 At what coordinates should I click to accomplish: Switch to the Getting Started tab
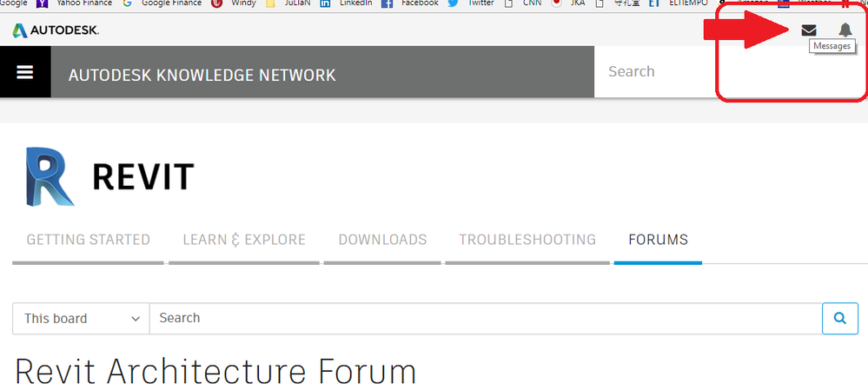tap(88, 240)
